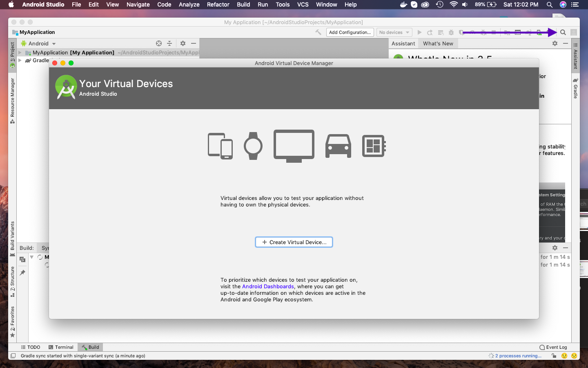
Task: Open the Android Dashboards link
Action: click(x=268, y=286)
